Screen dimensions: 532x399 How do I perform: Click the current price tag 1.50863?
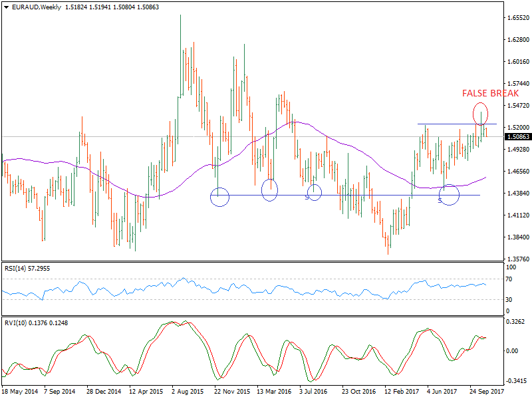pyautogui.click(x=517, y=137)
